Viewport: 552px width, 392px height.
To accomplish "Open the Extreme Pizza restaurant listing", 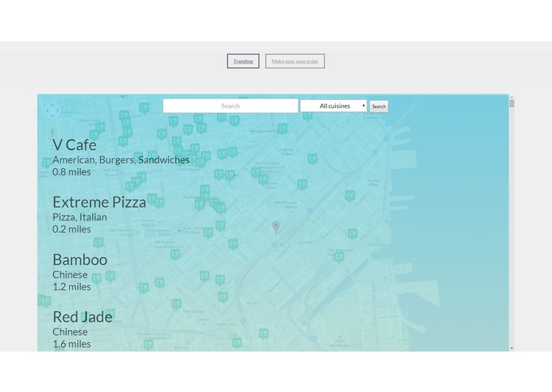I will click(99, 202).
